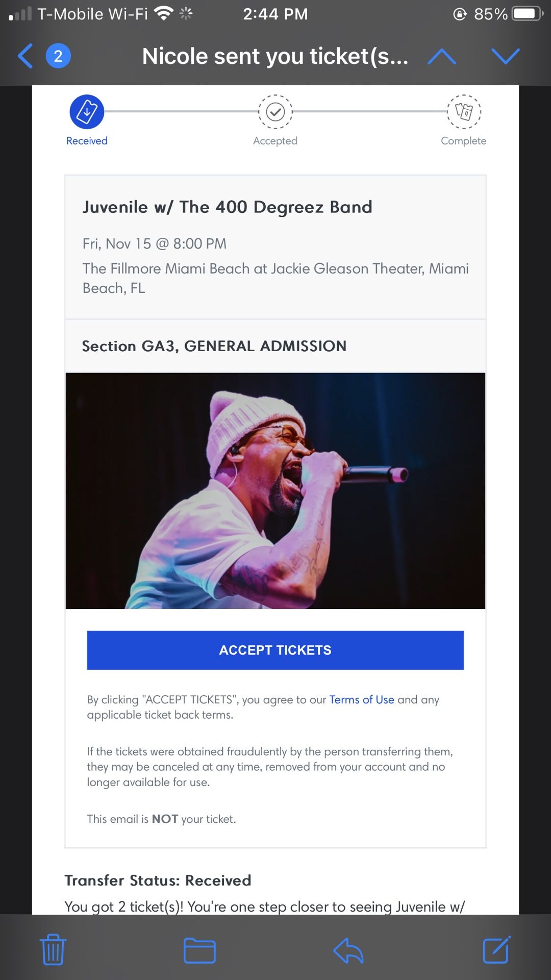Tap the Received step ticket icon
Viewport: 551px width, 980px height.
(87, 112)
